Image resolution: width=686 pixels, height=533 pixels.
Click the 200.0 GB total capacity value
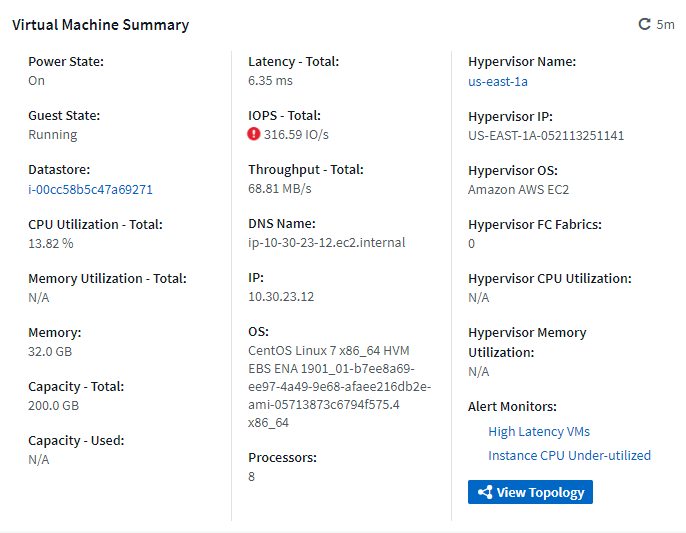(53, 405)
